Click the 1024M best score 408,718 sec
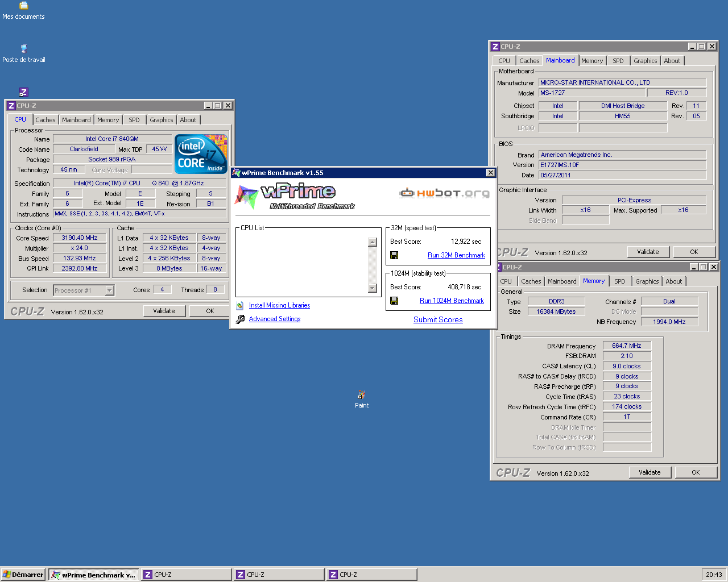This screenshot has height=582, width=728. tap(464, 287)
